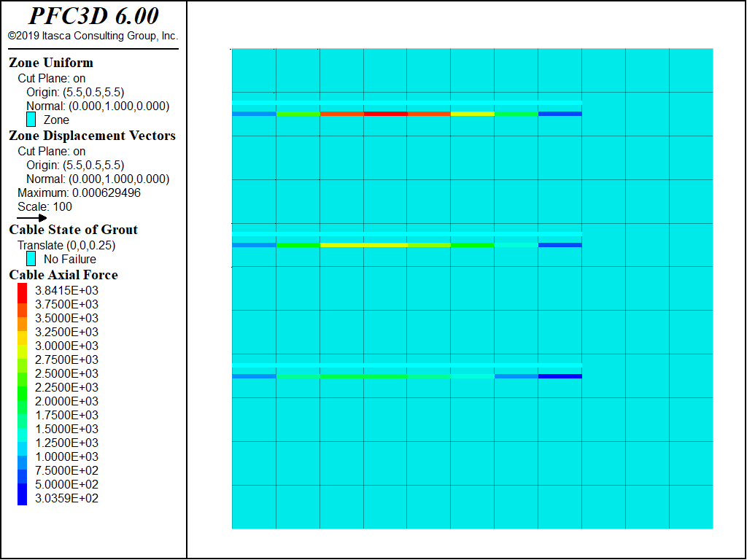Click the 1.7500E+03 legend value
Screen dimensions: 747x560
[66, 415]
